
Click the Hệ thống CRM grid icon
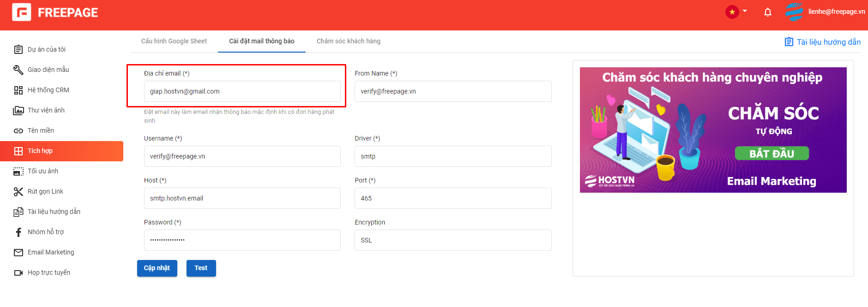18,90
